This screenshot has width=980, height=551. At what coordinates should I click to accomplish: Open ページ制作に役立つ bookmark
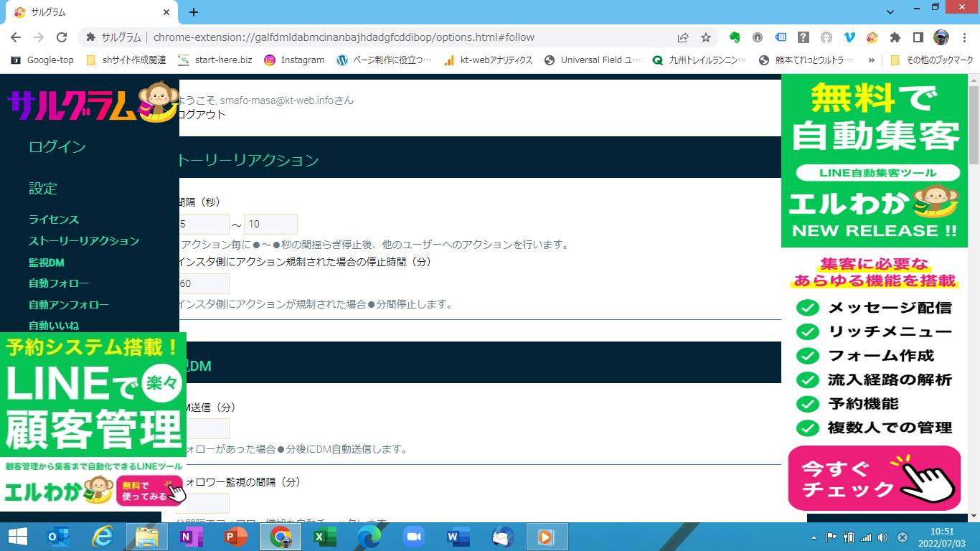pos(384,60)
